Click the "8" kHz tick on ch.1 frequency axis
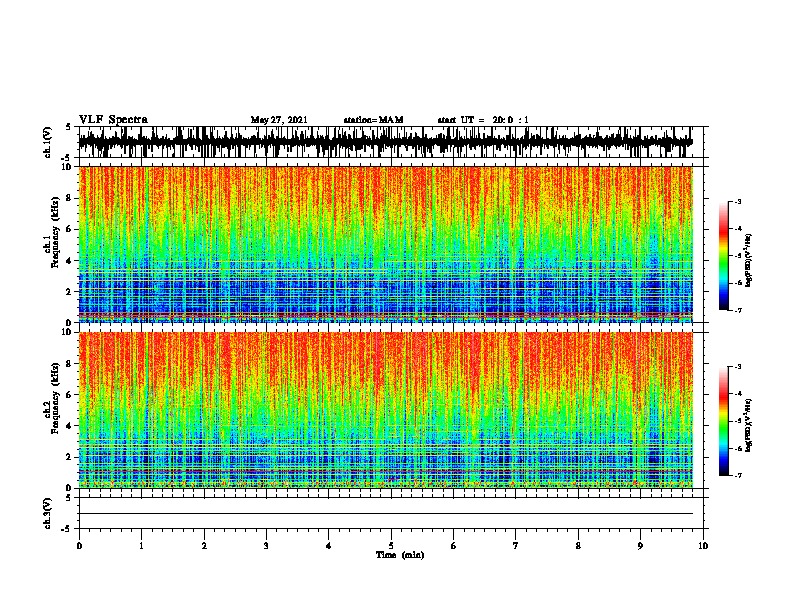This screenshot has width=792, height=612. (69, 198)
